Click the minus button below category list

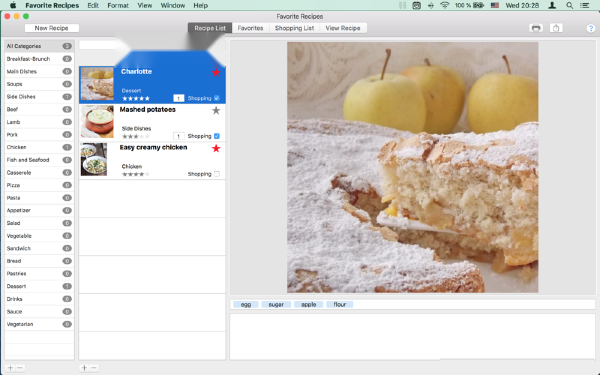click(20, 368)
